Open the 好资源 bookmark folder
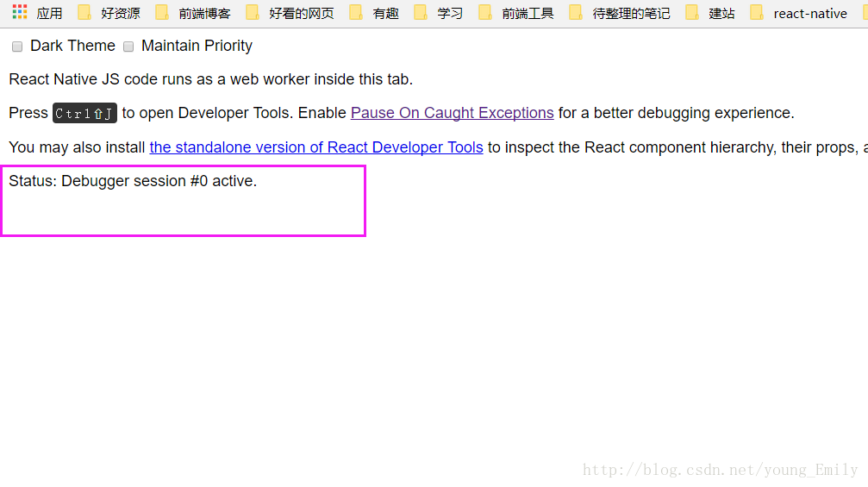 [109, 13]
